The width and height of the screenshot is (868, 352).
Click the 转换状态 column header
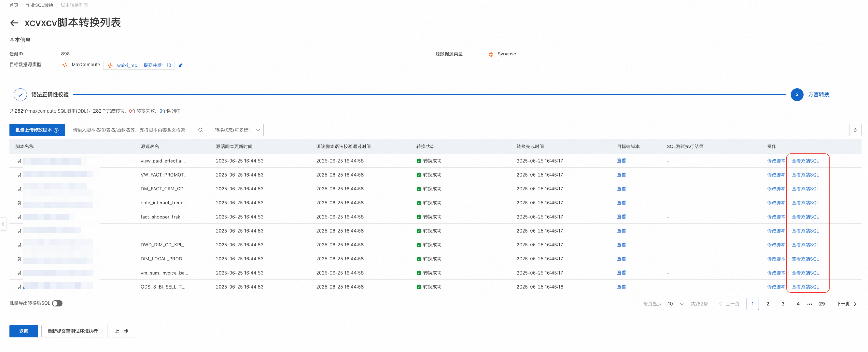point(425,147)
